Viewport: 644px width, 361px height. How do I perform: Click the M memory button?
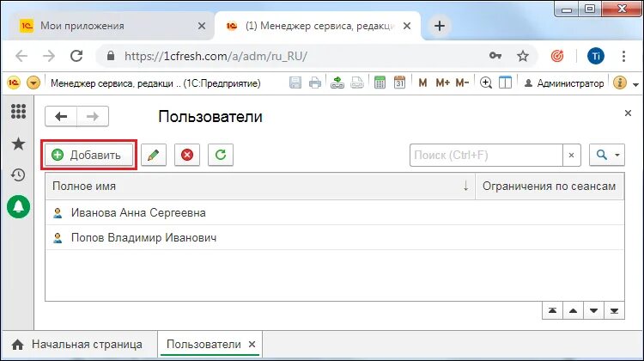pos(422,83)
